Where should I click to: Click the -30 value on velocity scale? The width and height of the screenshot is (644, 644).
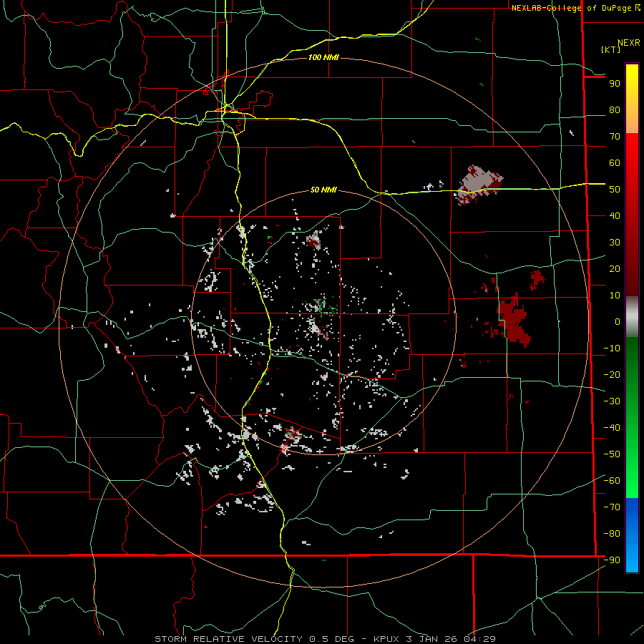pyautogui.click(x=612, y=401)
